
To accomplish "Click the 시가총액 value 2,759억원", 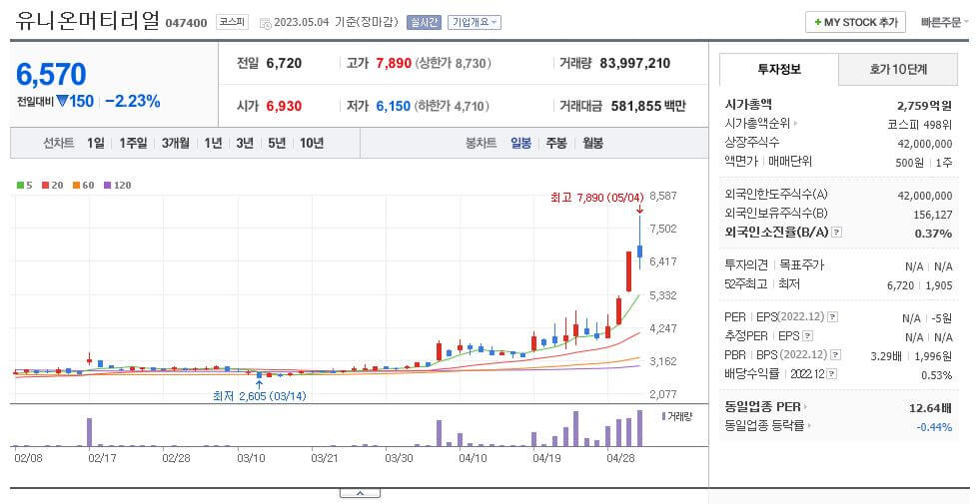I will (x=924, y=106).
